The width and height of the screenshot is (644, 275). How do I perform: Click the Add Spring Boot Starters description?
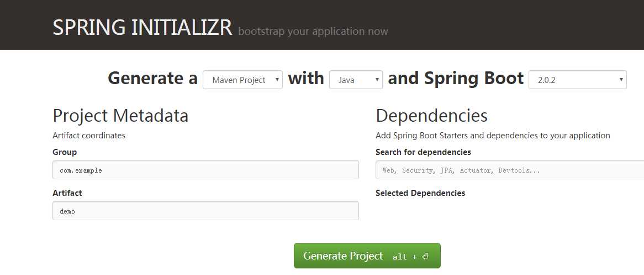coord(493,135)
